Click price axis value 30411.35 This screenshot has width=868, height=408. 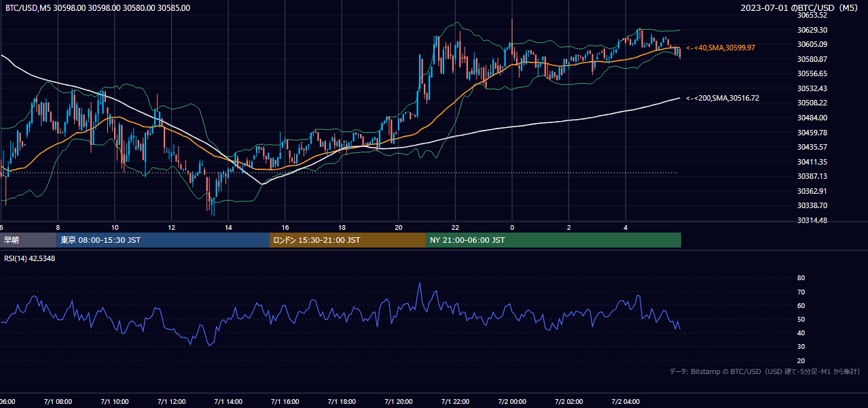pyautogui.click(x=812, y=162)
